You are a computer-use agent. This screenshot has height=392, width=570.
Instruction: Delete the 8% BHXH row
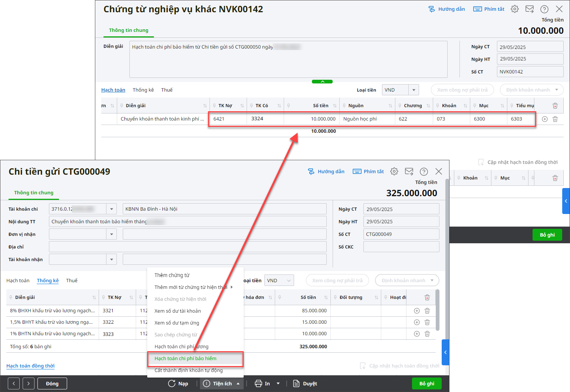tap(427, 311)
